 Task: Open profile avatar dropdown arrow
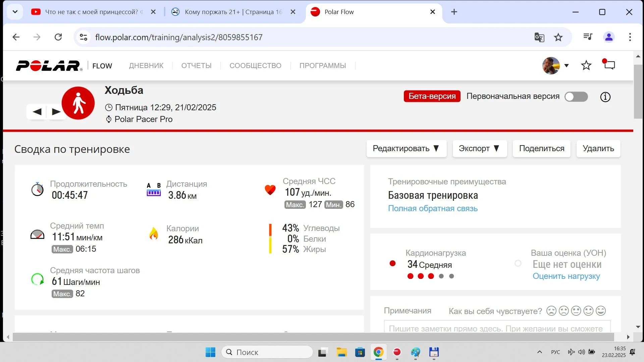(567, 65)
